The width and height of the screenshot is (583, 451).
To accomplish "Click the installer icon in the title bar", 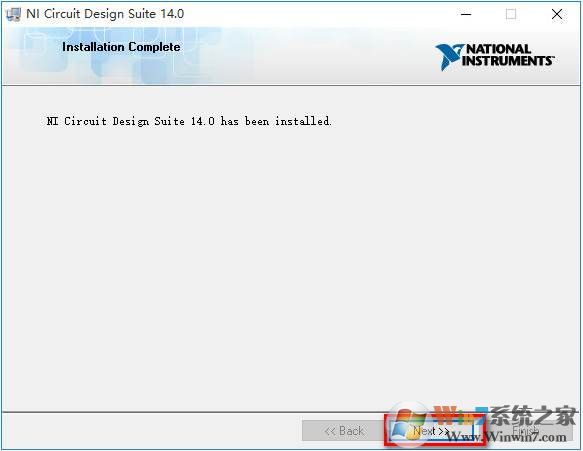I will pos(13,14).
